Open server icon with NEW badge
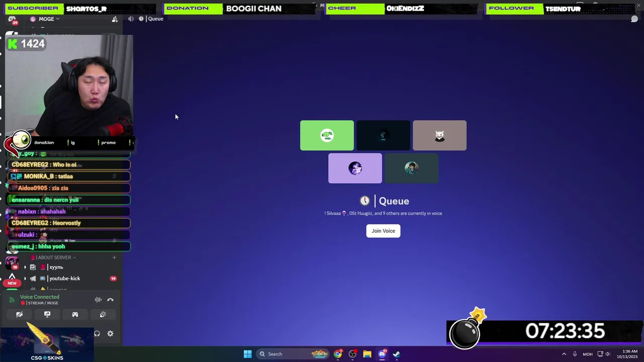Viewport: 644px width, 362px height. 12,279
